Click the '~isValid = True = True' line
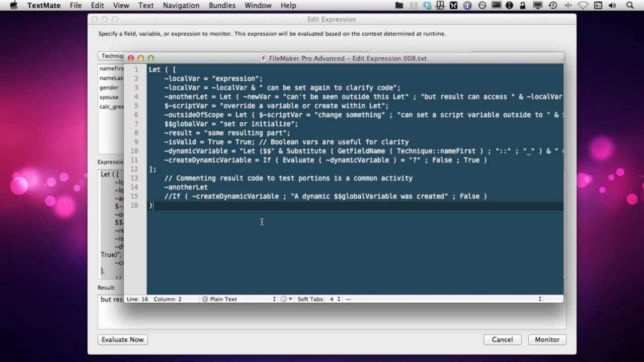Screen dimensions: 644x362 (x=286, y=142)
